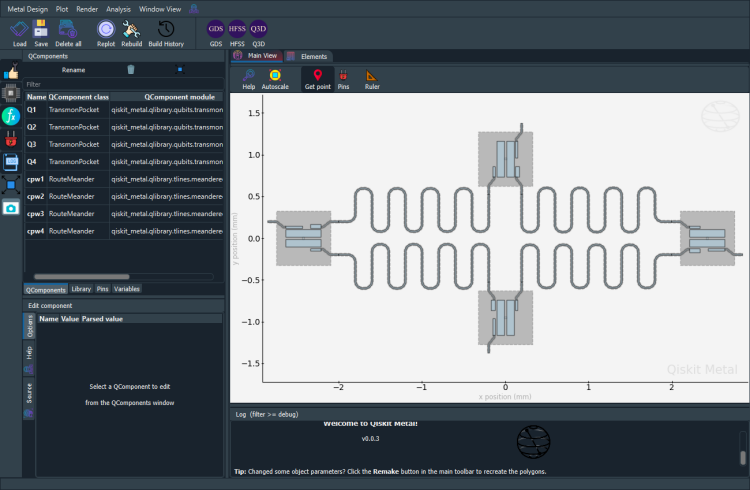This screenshot has width=750, height=490.
Task: Open the vertical Source tab in Edit component
Action: pyautogui.click(x=29, y=398)
